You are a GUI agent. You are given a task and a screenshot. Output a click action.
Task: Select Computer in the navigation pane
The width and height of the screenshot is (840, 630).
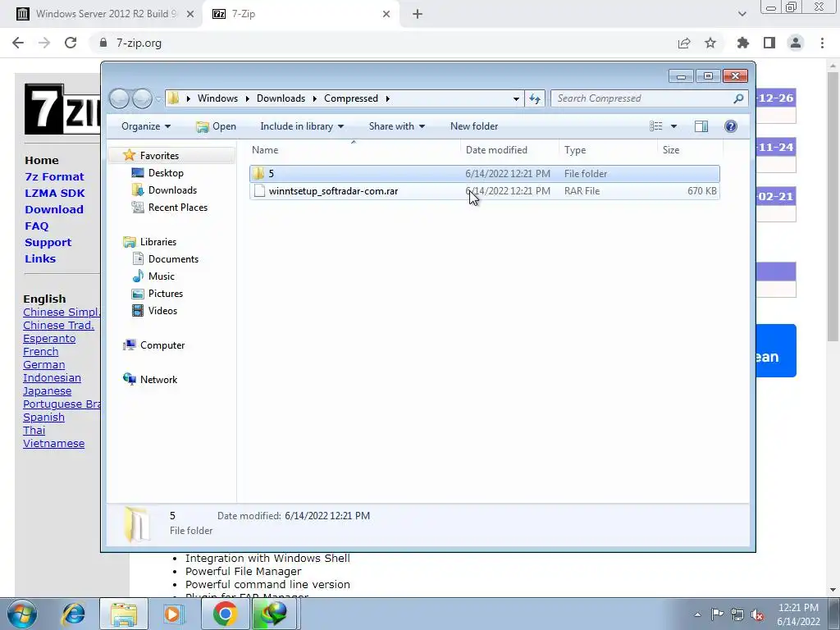(x=162, y=345)
